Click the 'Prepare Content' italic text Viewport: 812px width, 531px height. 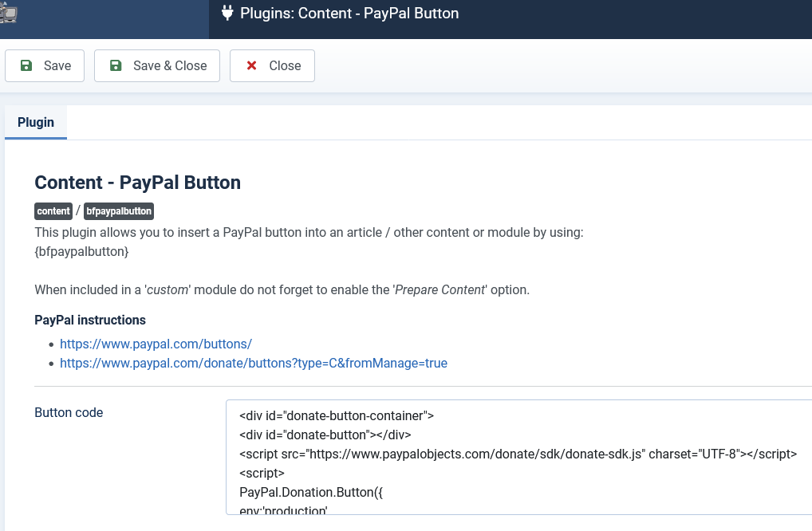click(x=440, y=290)
